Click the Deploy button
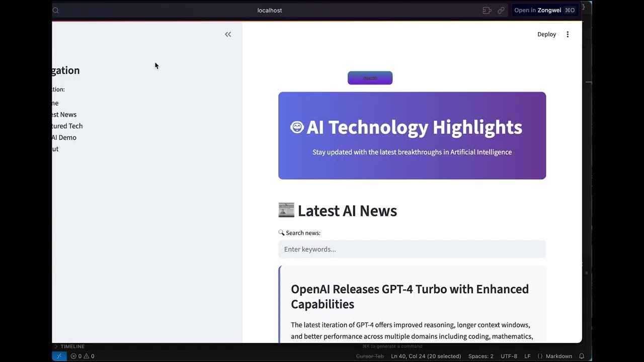The height and width of the screenshot is (362, 644). click(x=546, y=34)
